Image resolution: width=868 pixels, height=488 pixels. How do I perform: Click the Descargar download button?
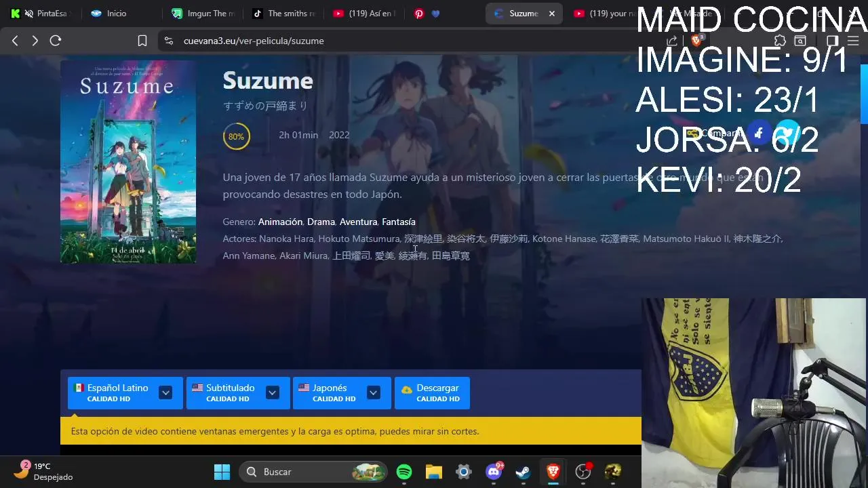(x=432, y=393)
